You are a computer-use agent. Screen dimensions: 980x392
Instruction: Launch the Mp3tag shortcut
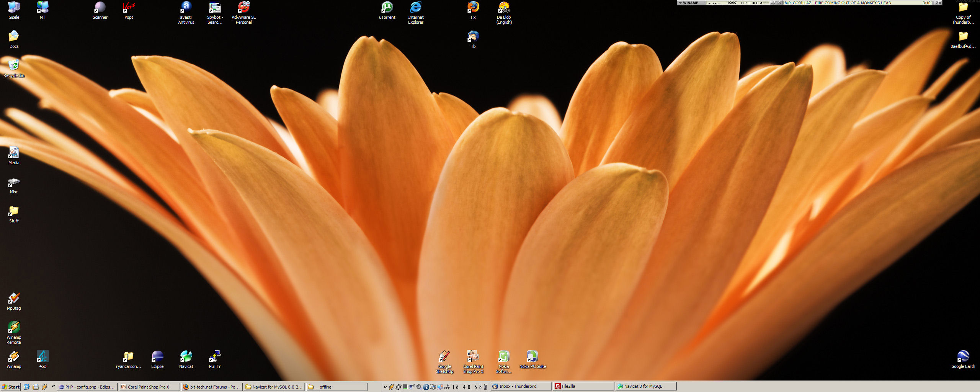pos(14,301)
